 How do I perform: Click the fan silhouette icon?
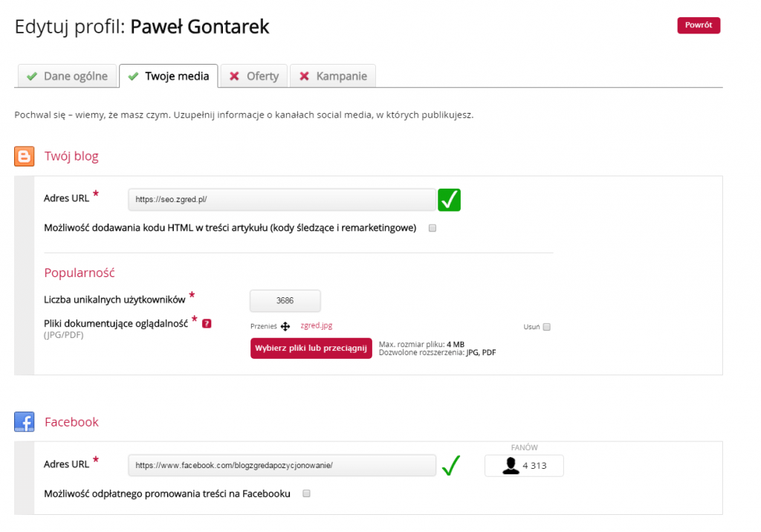pos(511,466)
